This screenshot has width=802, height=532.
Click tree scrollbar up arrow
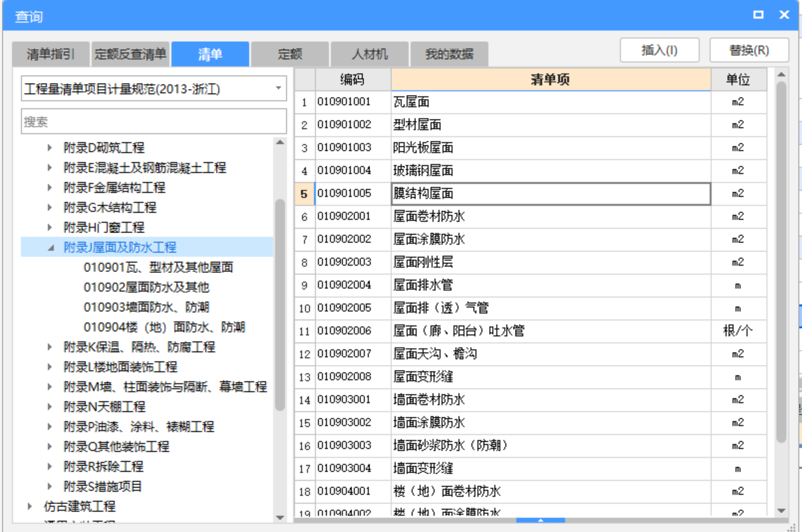[x=280, y=143]
